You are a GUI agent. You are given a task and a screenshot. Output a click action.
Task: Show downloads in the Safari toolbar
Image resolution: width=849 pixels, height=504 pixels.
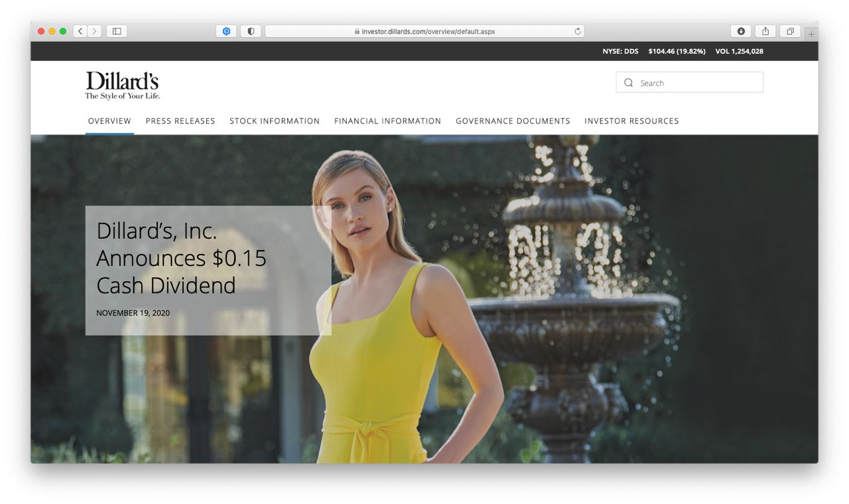tap(741, 31)
